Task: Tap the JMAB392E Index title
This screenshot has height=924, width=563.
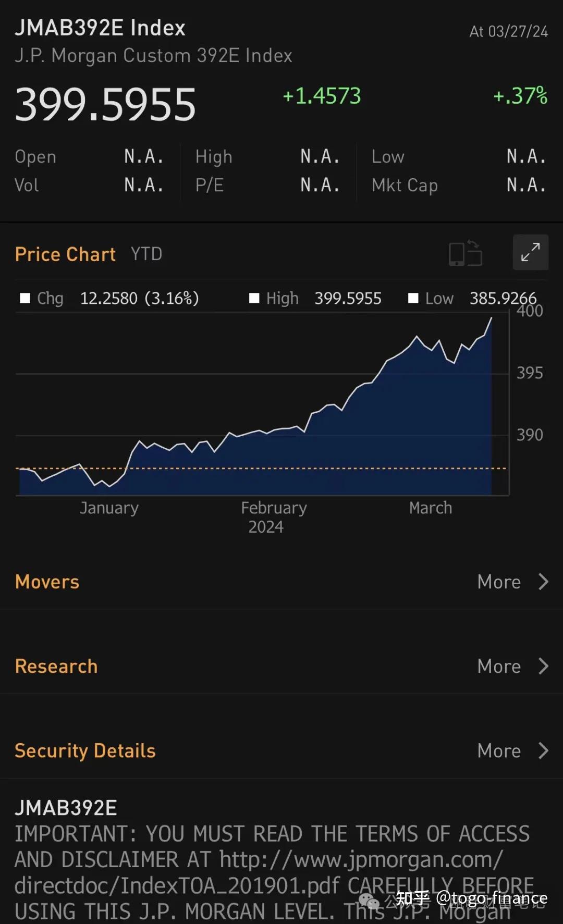Action: tap(100, 28)
